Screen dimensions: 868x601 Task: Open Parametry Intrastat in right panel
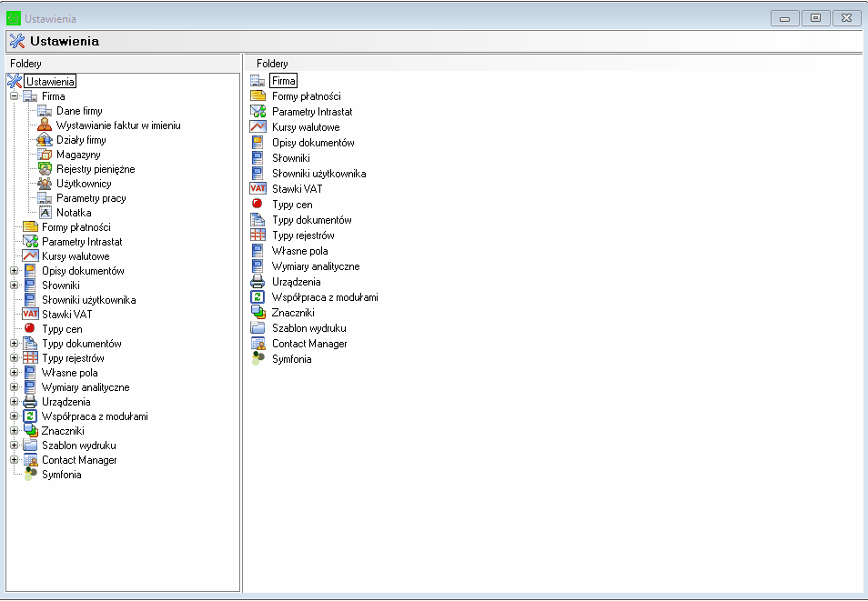pos(311,112)
